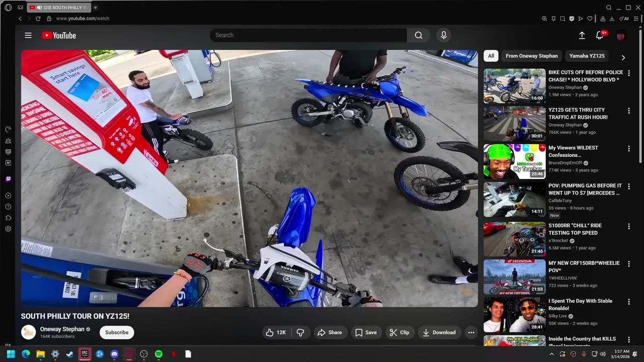Open the ad blocker shield icon
644x362 pixels.
pyautogui.click(x=572, y=19)
